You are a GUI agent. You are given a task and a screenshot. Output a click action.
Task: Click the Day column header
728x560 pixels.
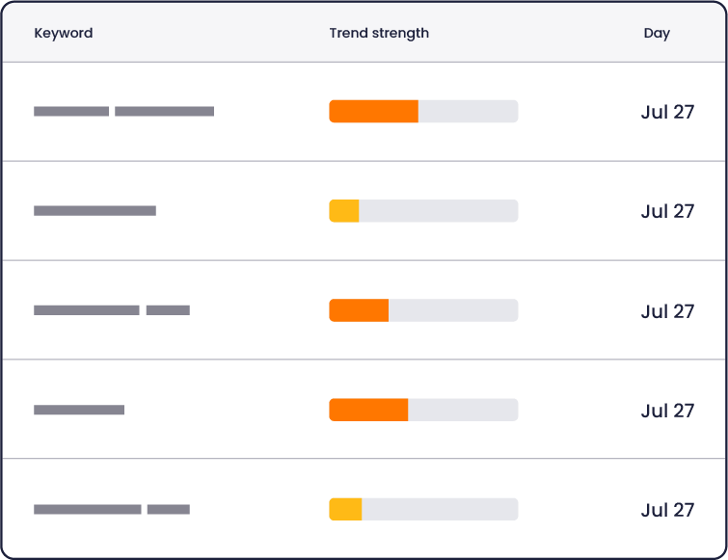tap(657, 33)
